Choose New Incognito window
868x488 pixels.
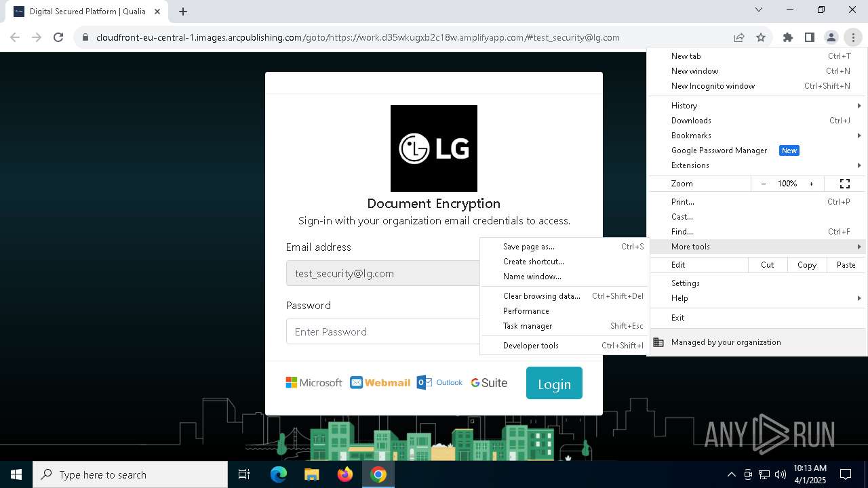click(x=757, y=86)
